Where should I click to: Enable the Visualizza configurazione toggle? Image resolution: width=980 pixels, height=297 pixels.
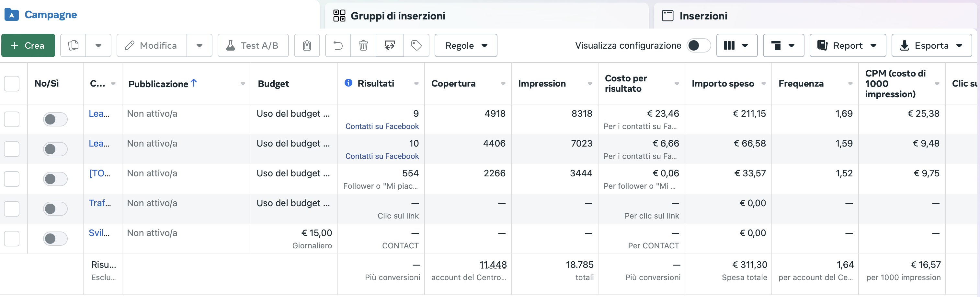[x=698, y=45]
